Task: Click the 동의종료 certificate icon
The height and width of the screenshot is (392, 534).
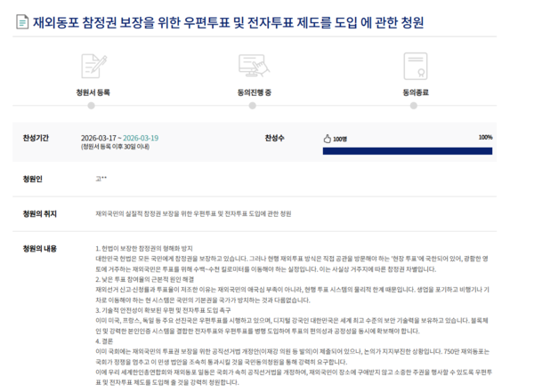Action: coord(416,66)
